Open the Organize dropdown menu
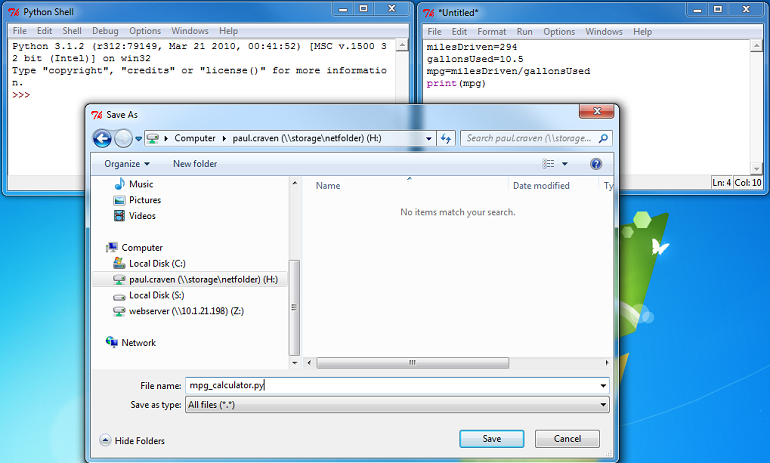Viewport: 770px width, 463px height. coord(126,163)
